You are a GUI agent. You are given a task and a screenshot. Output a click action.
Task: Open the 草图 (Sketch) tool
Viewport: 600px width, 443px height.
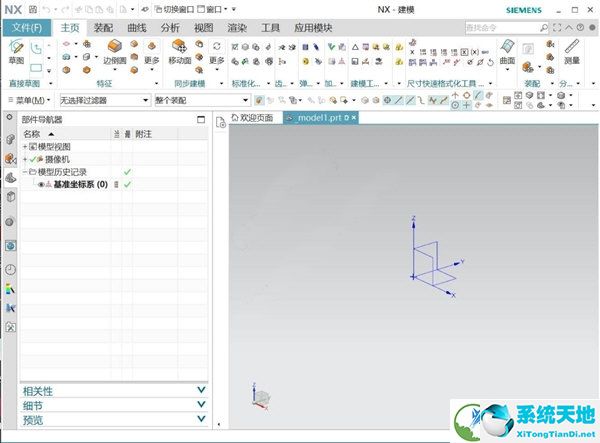[x=16, y=52]
